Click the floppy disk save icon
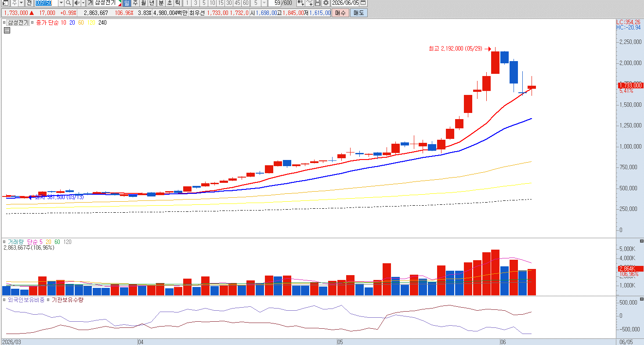Image resolution: width=644 pixels, height=345 pixels. (x=318, y=3)
